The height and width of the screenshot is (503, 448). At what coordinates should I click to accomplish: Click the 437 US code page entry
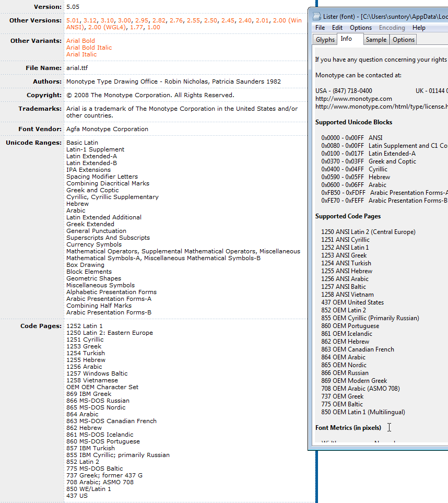pos(77,496)
